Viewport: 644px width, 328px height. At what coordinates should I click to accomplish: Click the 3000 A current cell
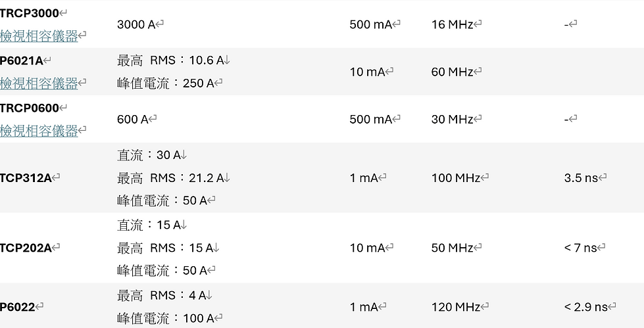tap(136, 24)
